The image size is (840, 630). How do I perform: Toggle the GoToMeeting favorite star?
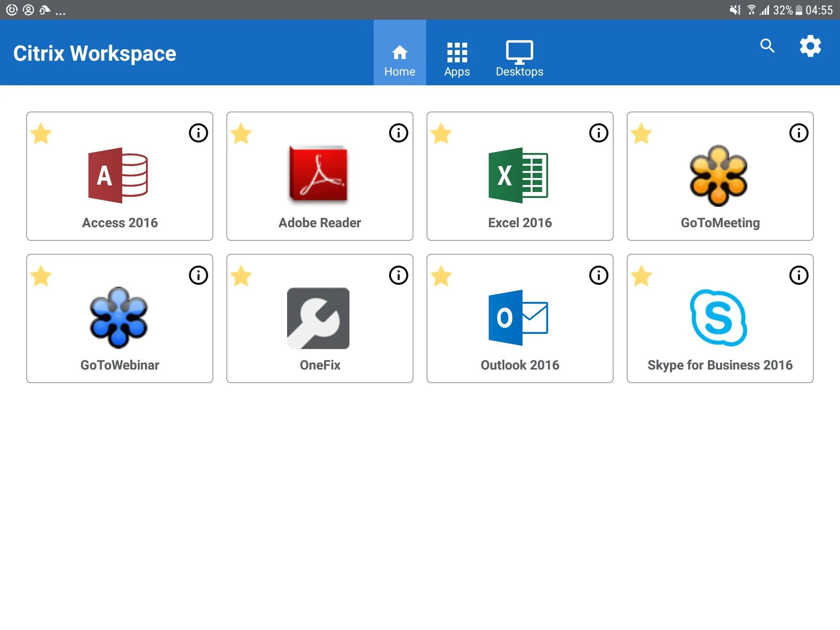click(x=641, y=134)
